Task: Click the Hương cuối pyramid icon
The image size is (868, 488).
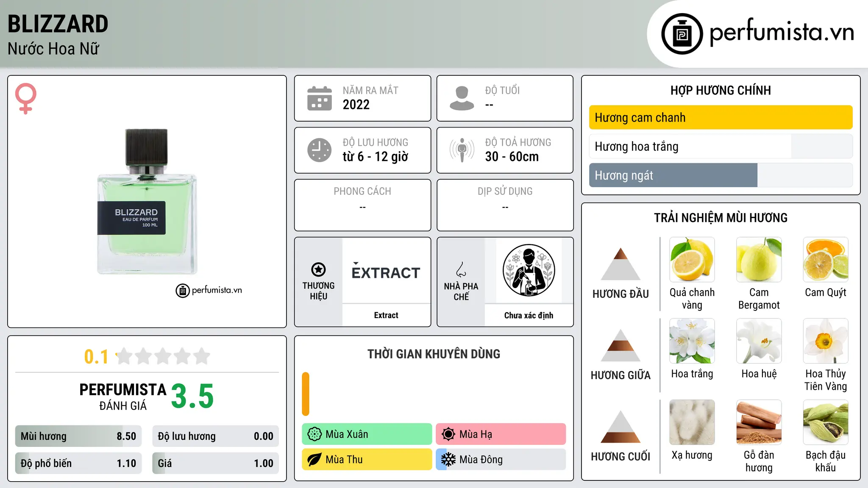Action: click(x=620, y=427)
